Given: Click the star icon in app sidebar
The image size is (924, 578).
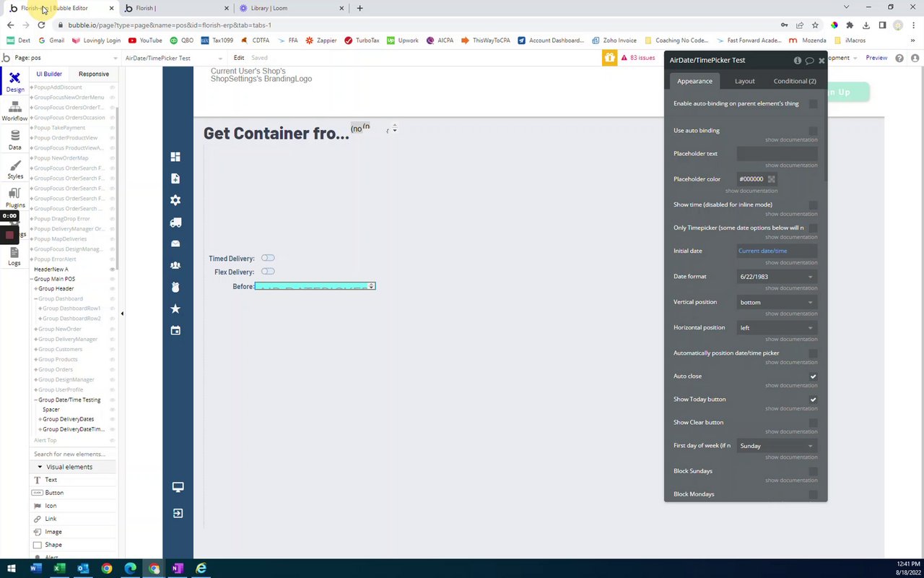Looking at the screenshot, I should [175, 309].
